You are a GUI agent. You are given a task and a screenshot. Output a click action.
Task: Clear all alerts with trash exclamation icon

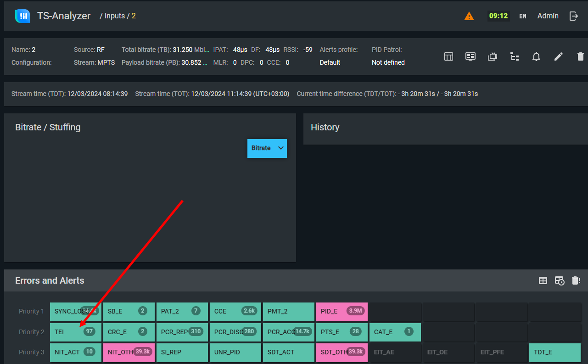pyautogui.click(x=576, y=280)
